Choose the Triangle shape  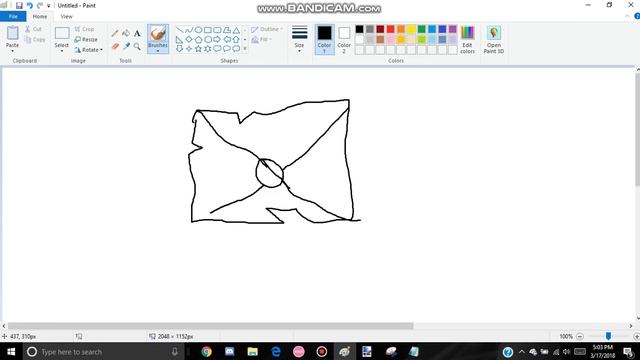pyautogui.click(x=236, y=30)
